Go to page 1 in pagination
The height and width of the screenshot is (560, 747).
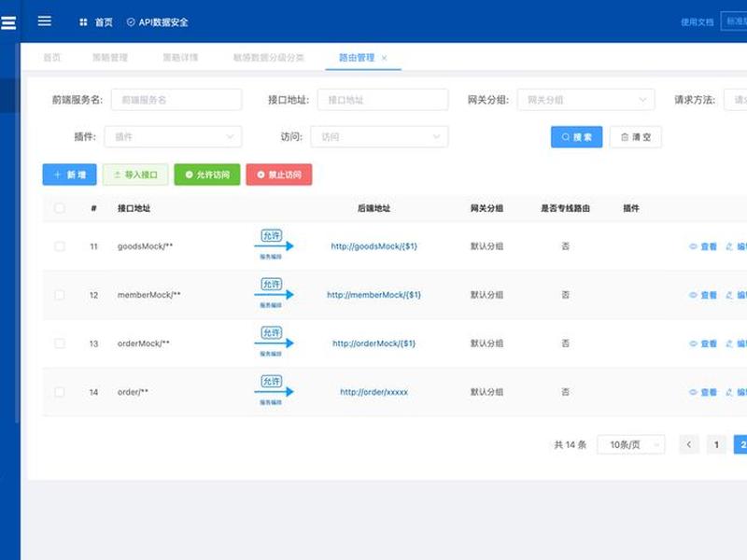click(x=716, y=445)
